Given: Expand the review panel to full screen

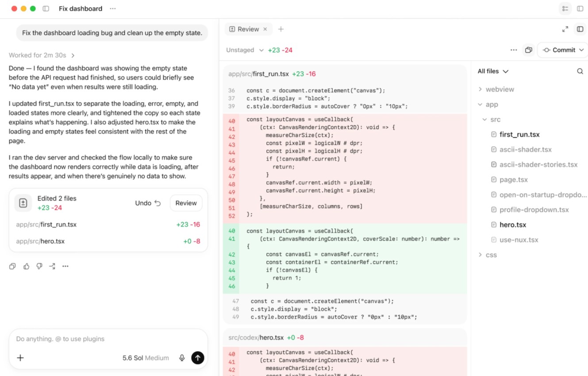Looking at the screenshot, I should click(x=565, y=29).
